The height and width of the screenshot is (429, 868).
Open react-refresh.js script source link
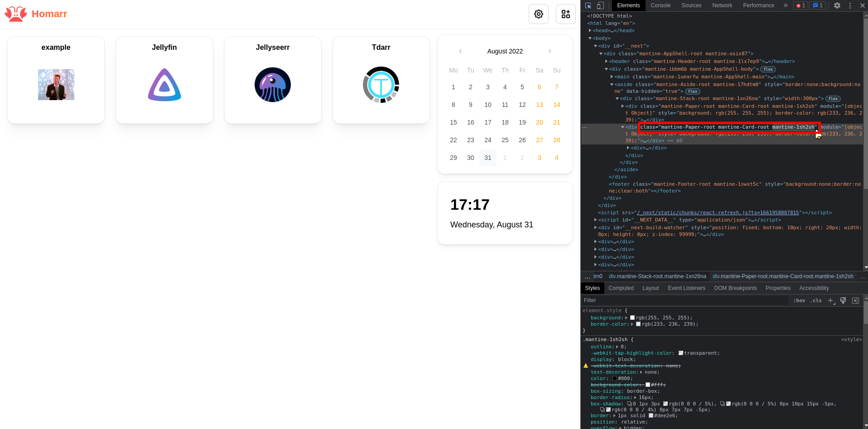coord(718,212)
